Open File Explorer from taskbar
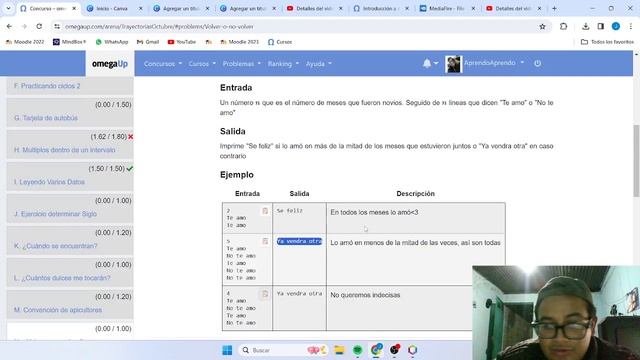This screenshot has height=360, width=640. point(339,350)
